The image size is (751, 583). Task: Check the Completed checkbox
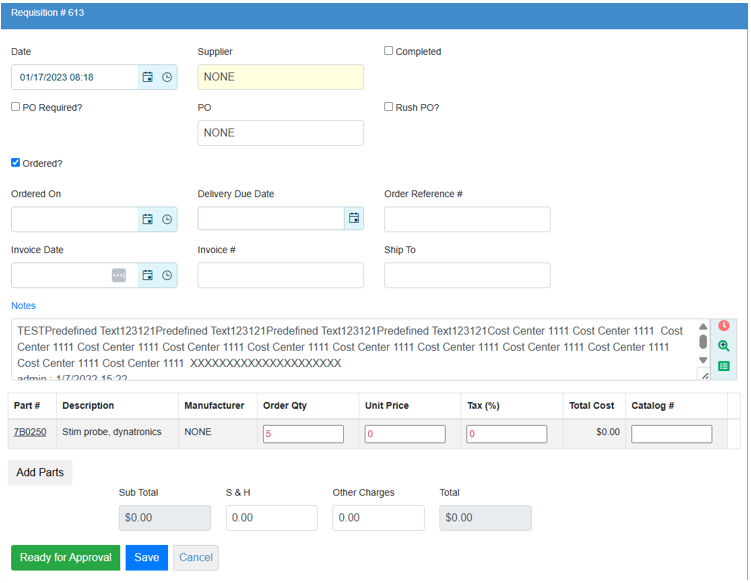coord(389,51)
